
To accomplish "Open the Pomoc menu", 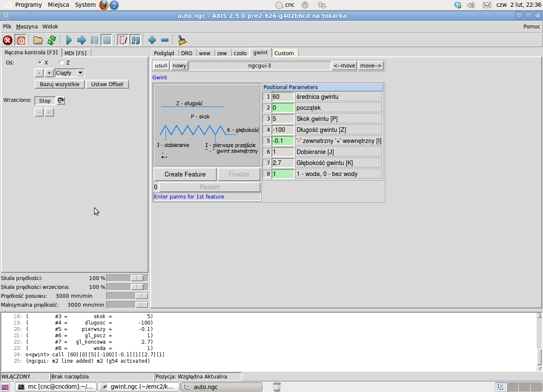I will (x=532, y=26).
